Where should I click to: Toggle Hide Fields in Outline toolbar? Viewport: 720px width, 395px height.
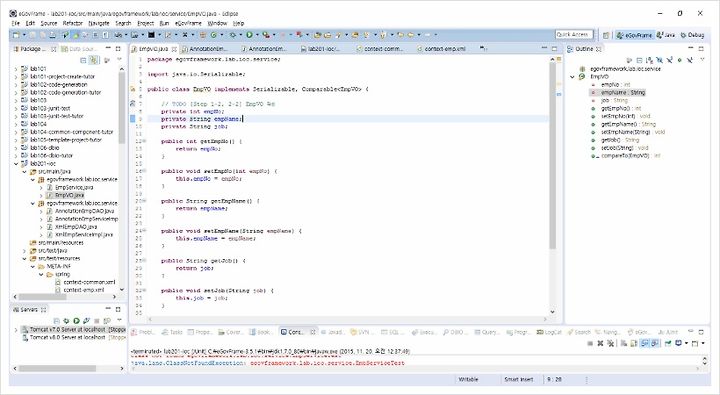pos(659,60)
